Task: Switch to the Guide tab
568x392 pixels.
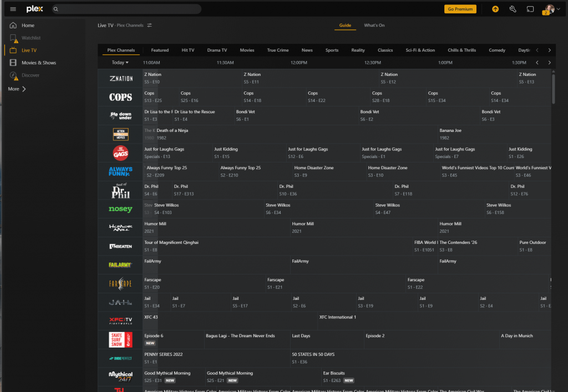Action: click(345, 26)
